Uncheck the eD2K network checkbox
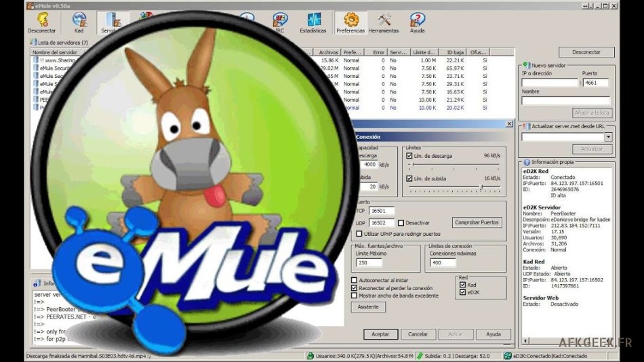The image size is (644, 362). tap(463, 292)
